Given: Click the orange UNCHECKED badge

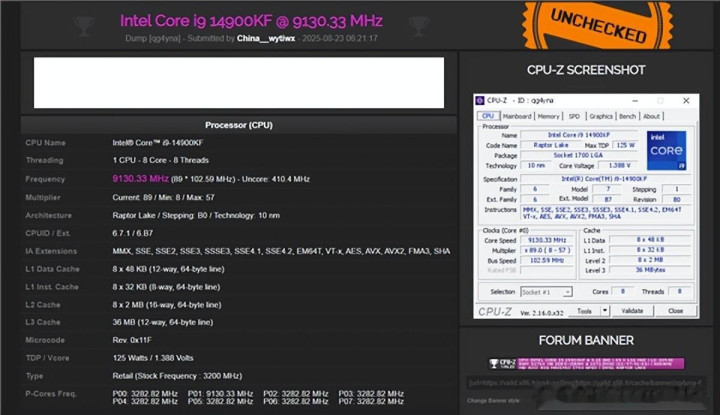Looking at the screenshot, I should (x=597, y=25).
